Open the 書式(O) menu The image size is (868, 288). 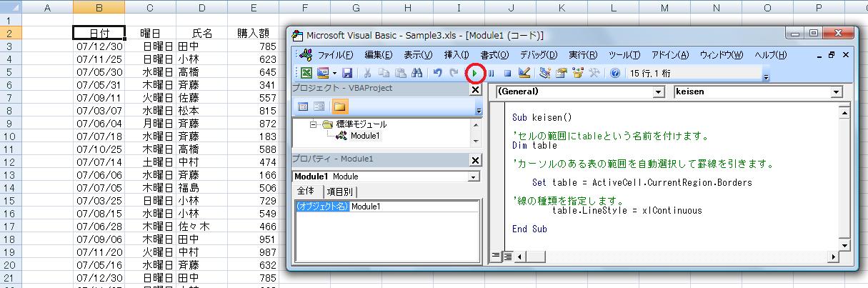[x=494, y=55]
